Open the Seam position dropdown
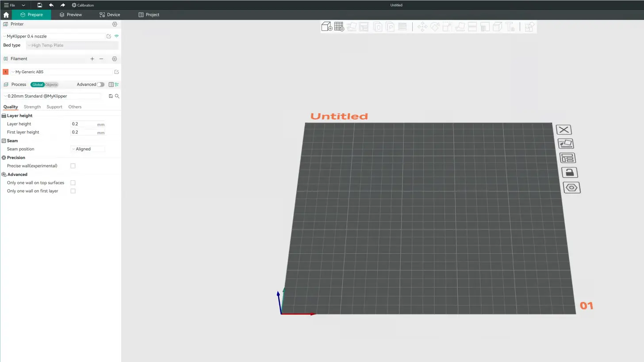Screen dimensions: 644x362 click(88, 149)
